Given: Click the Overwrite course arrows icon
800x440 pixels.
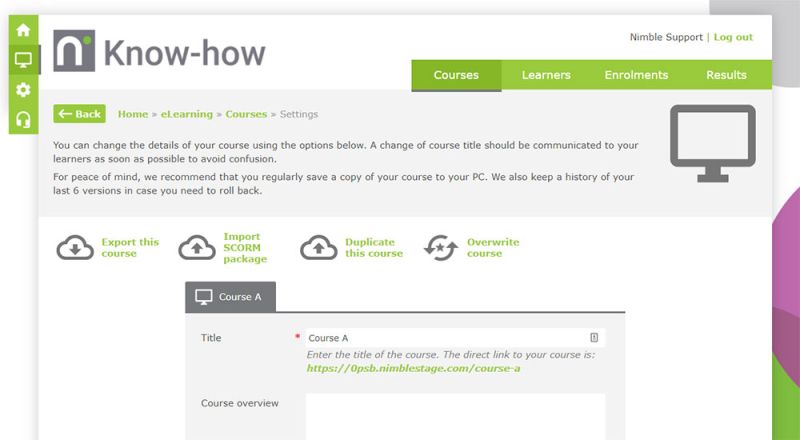Looking at the screenshot, I should point(441,248).
